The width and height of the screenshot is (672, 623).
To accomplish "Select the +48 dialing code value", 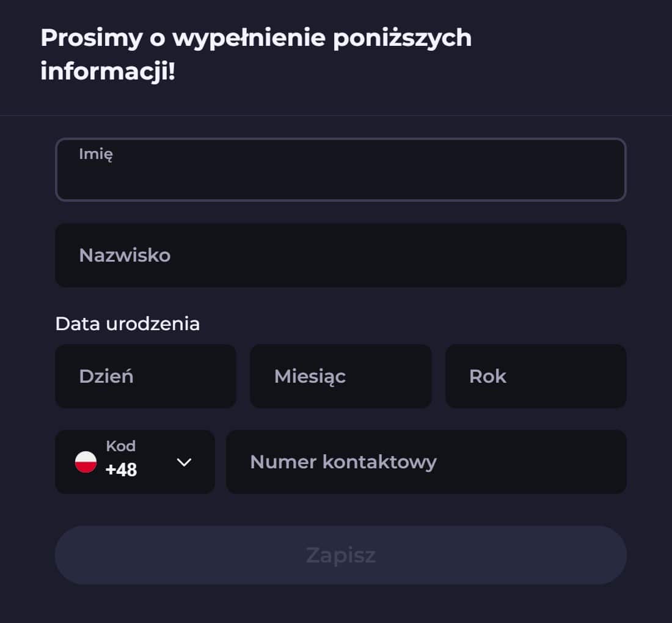I will click(x=121, y=470).
